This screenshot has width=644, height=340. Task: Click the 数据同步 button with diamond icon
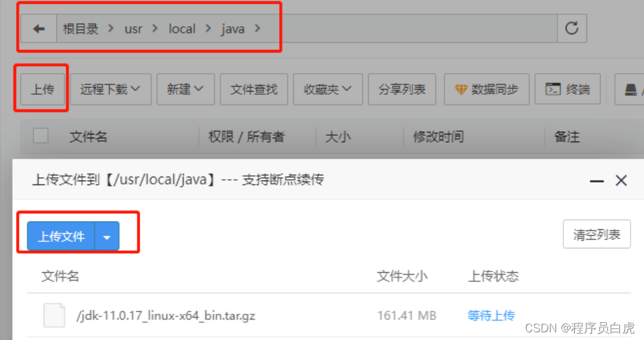tap(487, 89)
